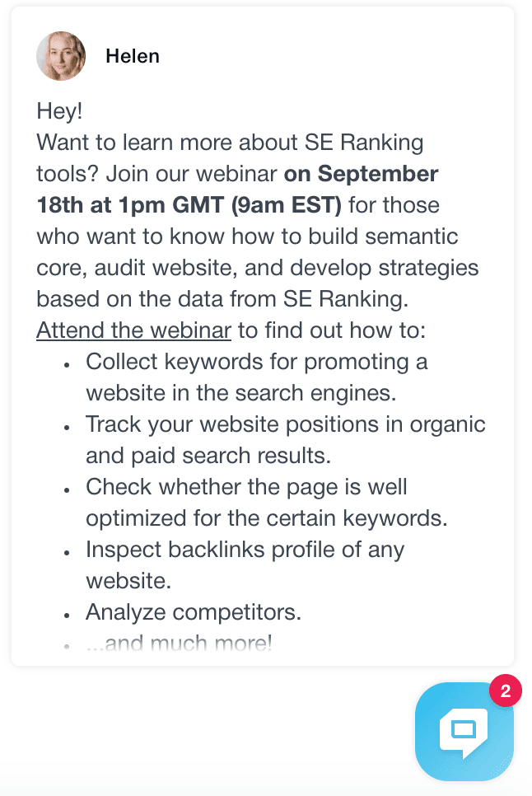Click the to find out how to text

[x=332, y=330]
